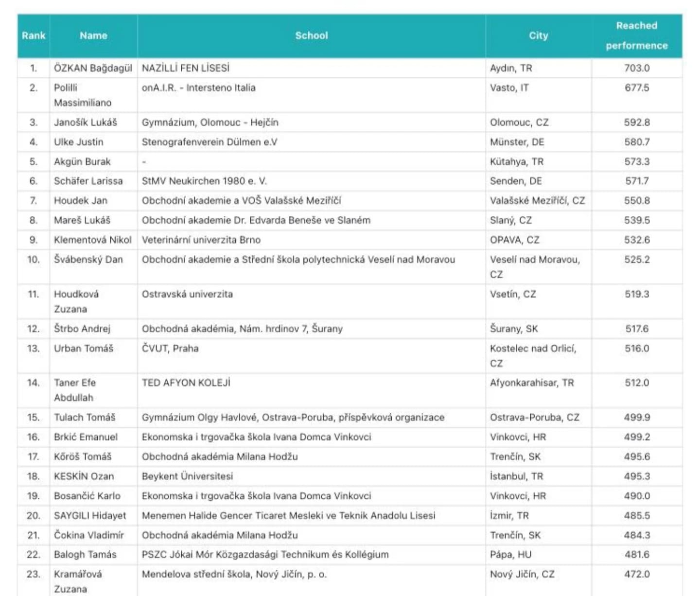Viewport: 700px width, 596px height.
Task: Click the score 495.6
Action: 637,456
